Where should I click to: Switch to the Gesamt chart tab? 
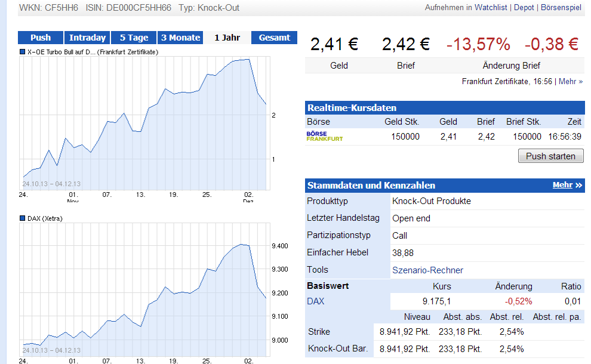[274, 37]
